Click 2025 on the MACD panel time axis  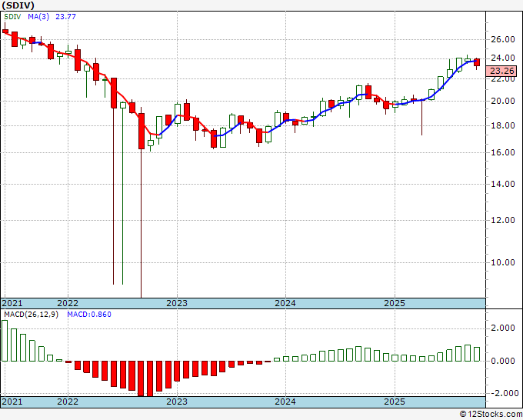(395, 402)
